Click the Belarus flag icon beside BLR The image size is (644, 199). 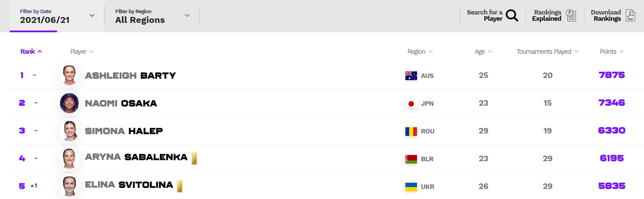[411, 159]
